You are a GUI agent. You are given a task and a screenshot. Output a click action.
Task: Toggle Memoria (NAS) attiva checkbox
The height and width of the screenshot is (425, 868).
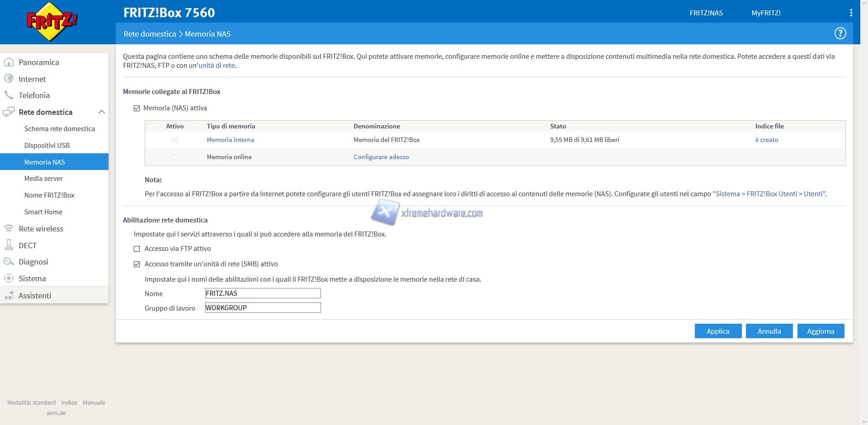click(x=137, y=109)
